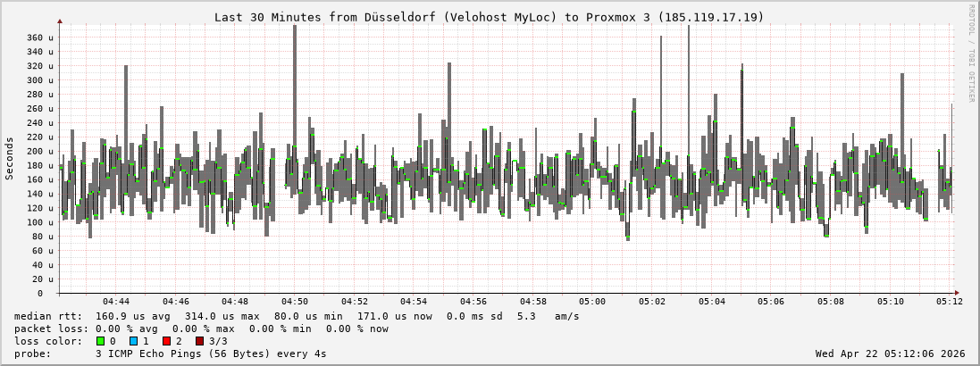Click the 04:44 time label on x-axis

116,302
